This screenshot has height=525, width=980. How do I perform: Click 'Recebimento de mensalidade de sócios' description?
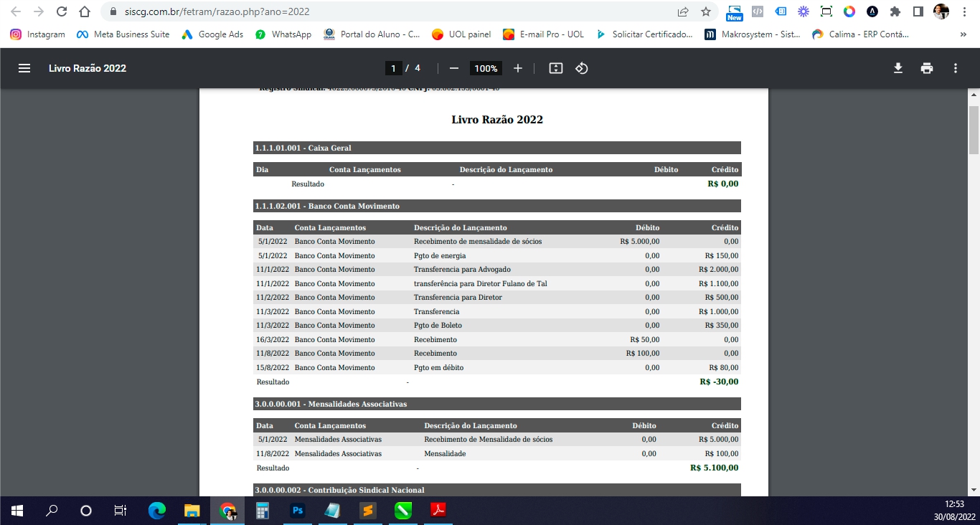click(x=478, y=242)
